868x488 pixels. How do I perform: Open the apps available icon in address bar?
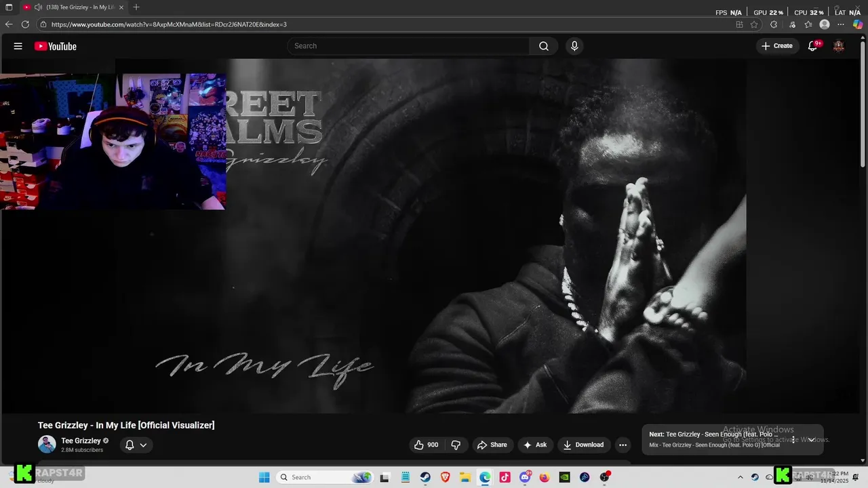739,24
